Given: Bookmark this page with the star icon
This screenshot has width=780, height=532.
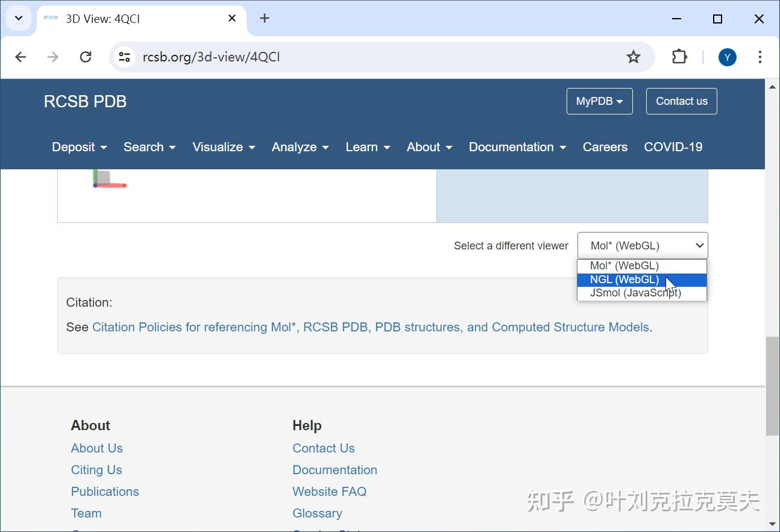Looking at the screenshot, I should pos(634,57).
